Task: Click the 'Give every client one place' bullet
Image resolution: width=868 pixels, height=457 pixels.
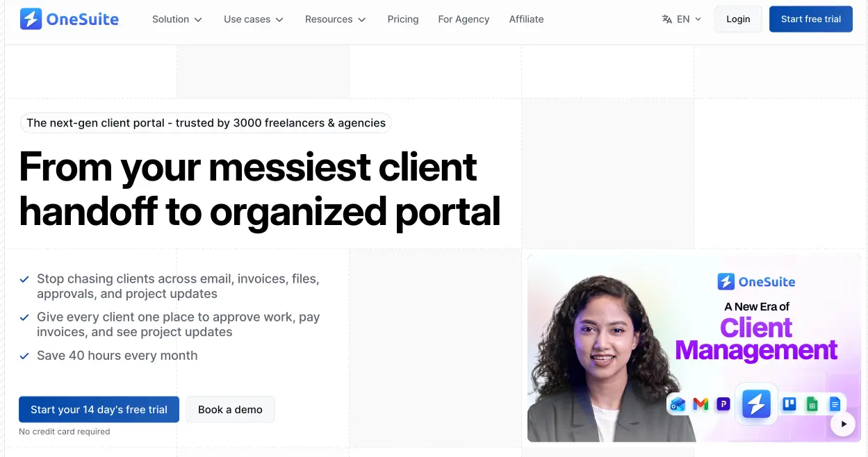Action: [170, 324]
